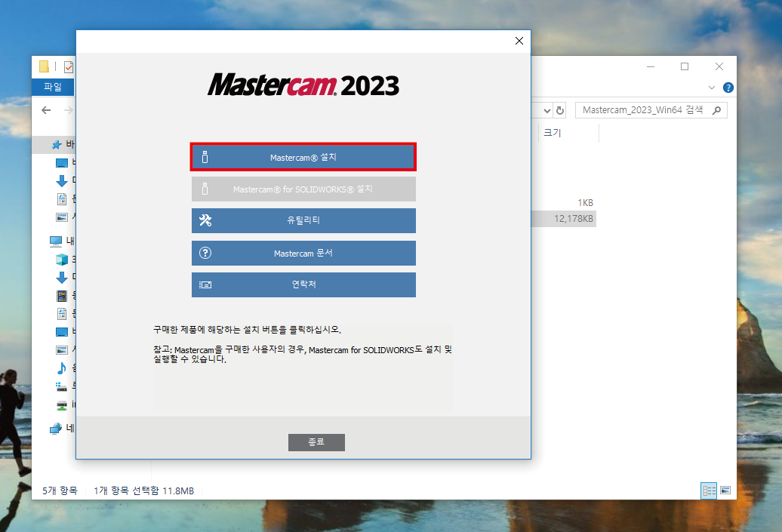782x532 pixels.
Task: Click the Explorer help question mark icon
Action: (728, 88)
